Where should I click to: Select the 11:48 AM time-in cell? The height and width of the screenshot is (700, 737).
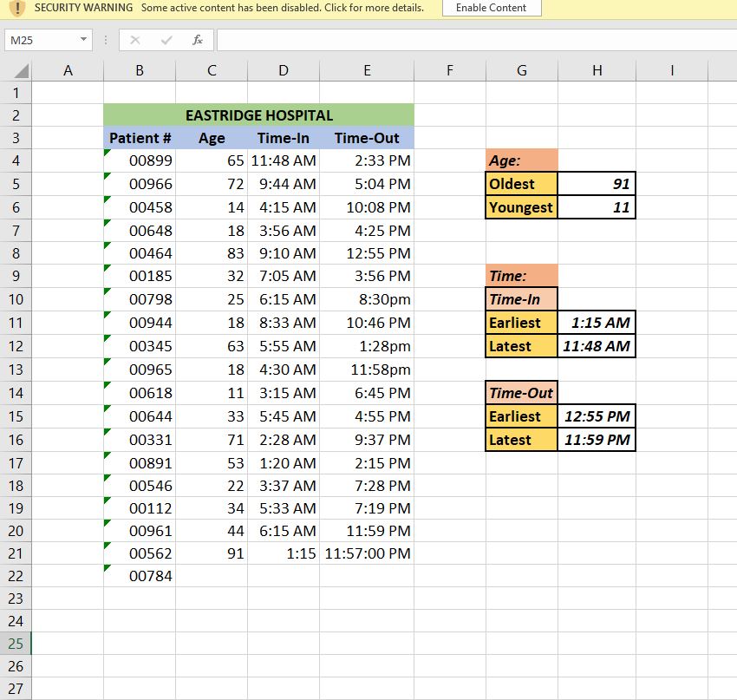(x=284, y=160)
